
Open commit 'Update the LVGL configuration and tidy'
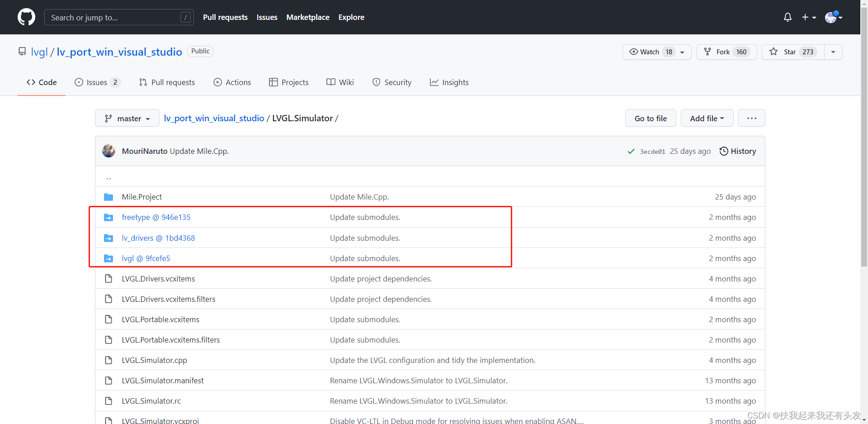(433, 360)
